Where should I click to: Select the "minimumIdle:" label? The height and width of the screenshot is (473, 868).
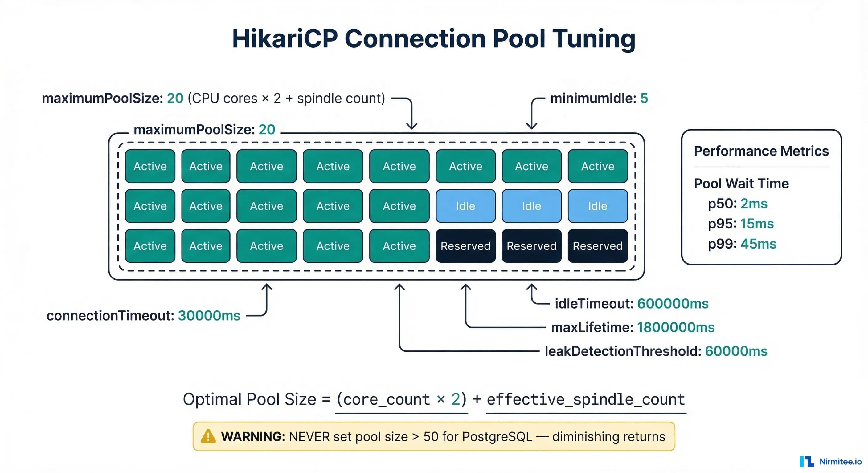tap(593, 98)
